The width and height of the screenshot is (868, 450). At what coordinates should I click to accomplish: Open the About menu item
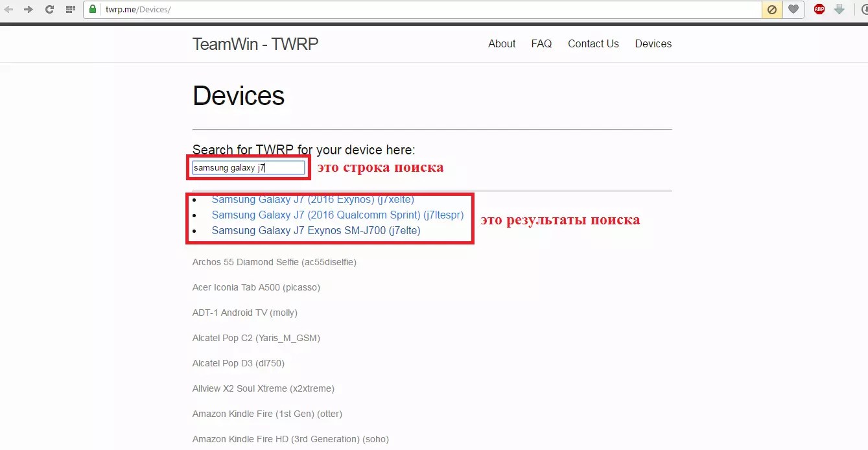502,44
